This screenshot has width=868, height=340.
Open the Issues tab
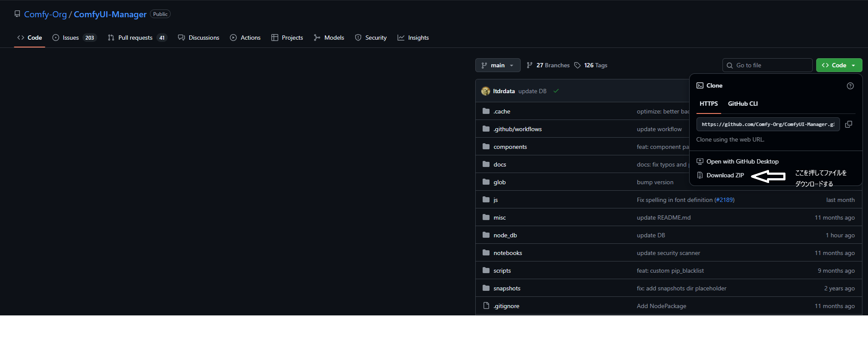click(x=74, y=38)
